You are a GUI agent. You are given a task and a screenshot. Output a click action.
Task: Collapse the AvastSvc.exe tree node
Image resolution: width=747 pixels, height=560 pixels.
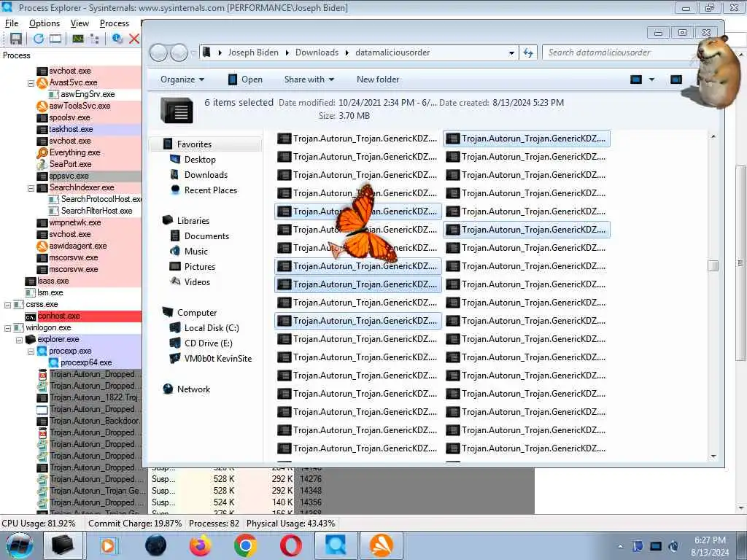31,83
